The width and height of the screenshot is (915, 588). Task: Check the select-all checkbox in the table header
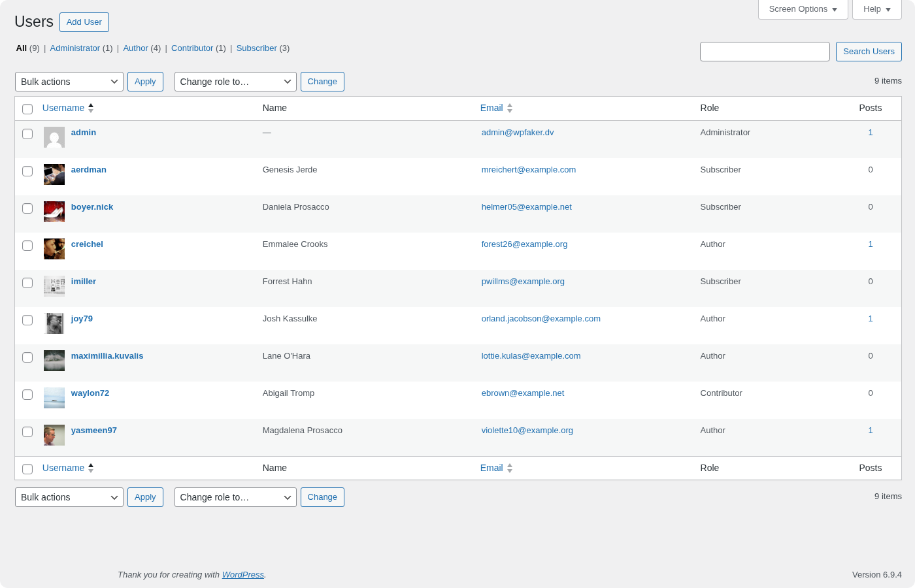click(27, 109)
